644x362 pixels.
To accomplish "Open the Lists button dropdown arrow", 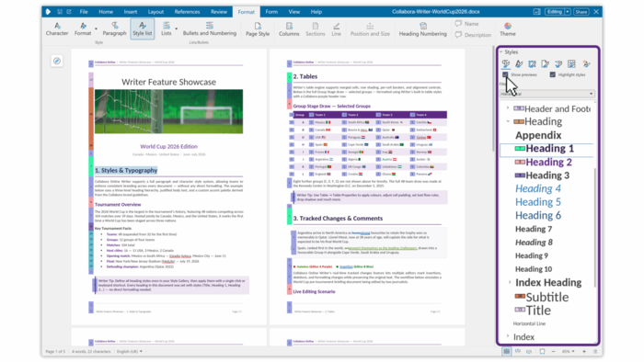I will coord(177,28).
